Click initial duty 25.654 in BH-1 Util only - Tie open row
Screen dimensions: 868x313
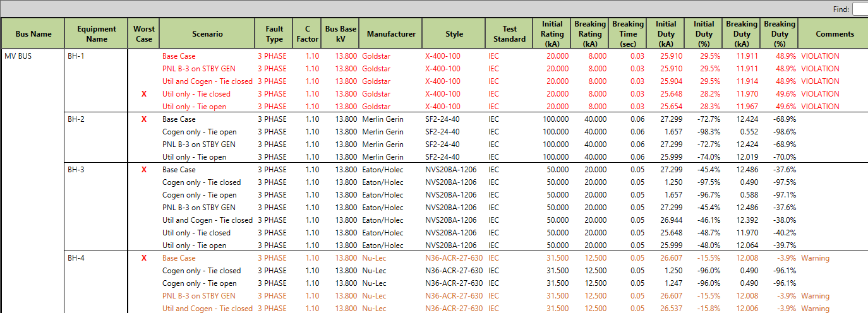671,107
